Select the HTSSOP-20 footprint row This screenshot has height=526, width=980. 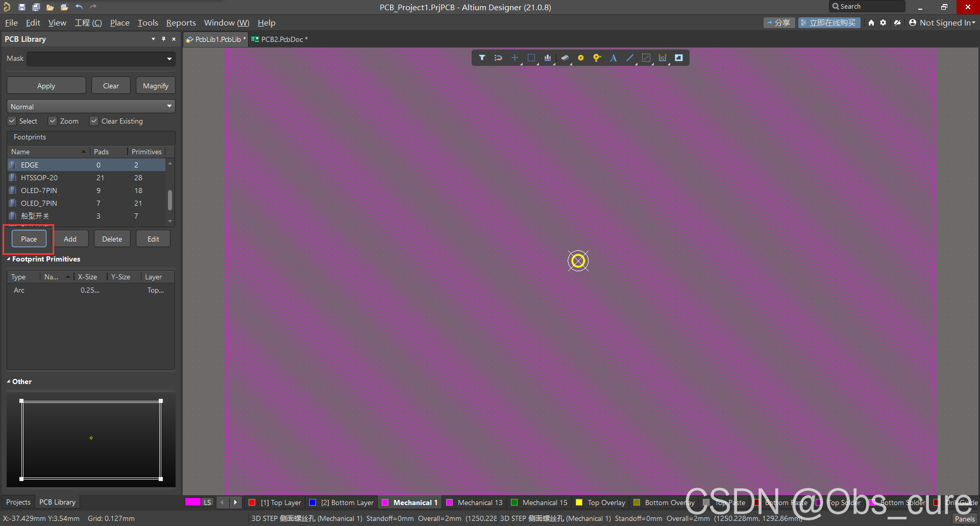[39, 178]
